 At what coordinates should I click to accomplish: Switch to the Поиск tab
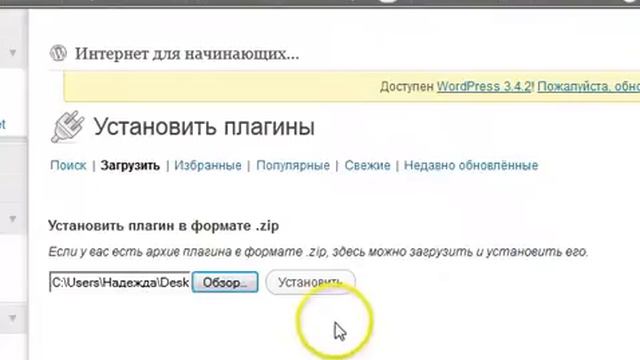(68, 165)
